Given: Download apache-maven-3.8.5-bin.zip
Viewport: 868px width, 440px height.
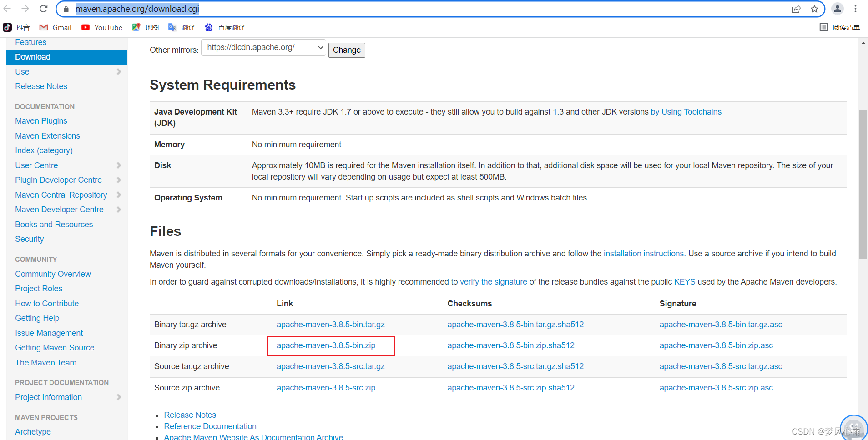Looking at the screenshot, I should [x=326, y=345].
